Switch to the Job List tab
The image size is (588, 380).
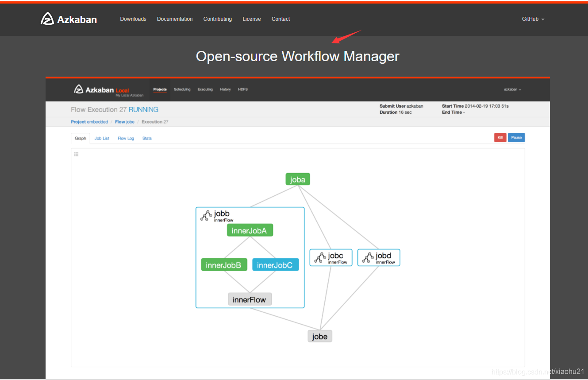tap(102, 138)
